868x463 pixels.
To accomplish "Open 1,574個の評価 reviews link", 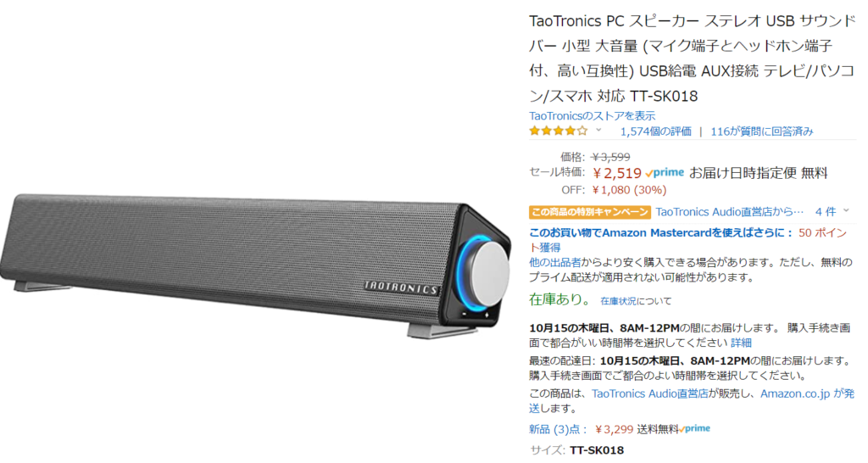I will click(655, 131).
